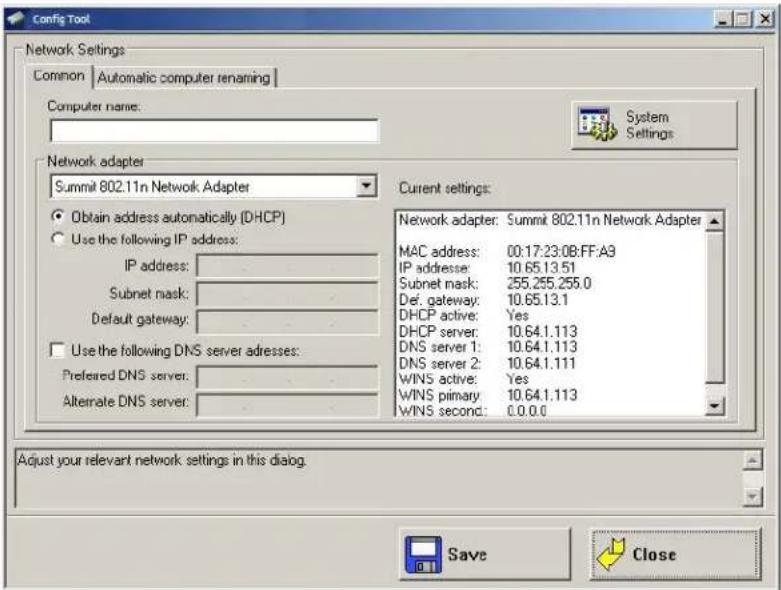Image resolution: width=781 pixels, height=590 pixels.
Task: Select Obtain address automatically (DHCP)
Action: coord(169,217)
